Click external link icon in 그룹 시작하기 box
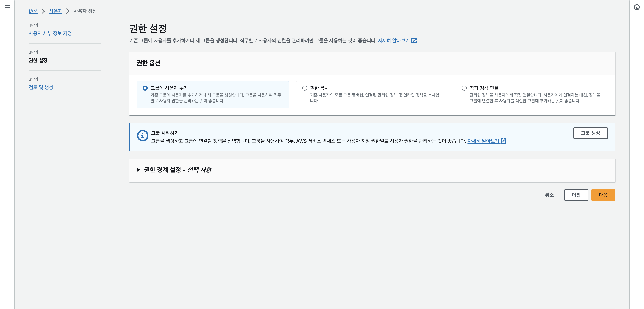Viewport: 644px width, 309px height. tap(503, 141)
